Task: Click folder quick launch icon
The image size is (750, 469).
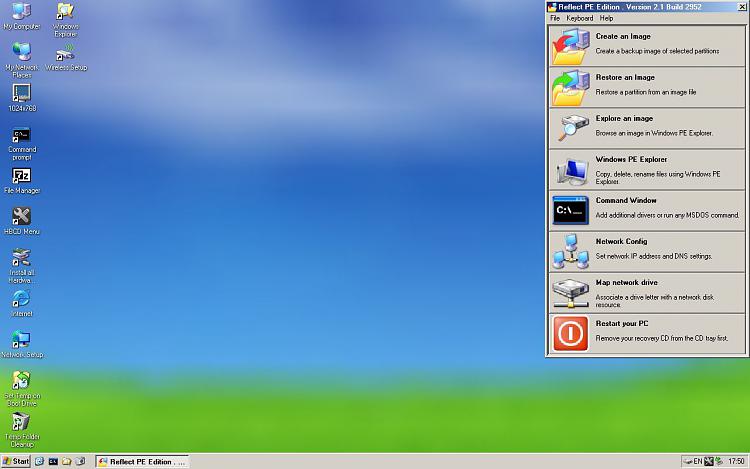Action: tap(66, 461)
